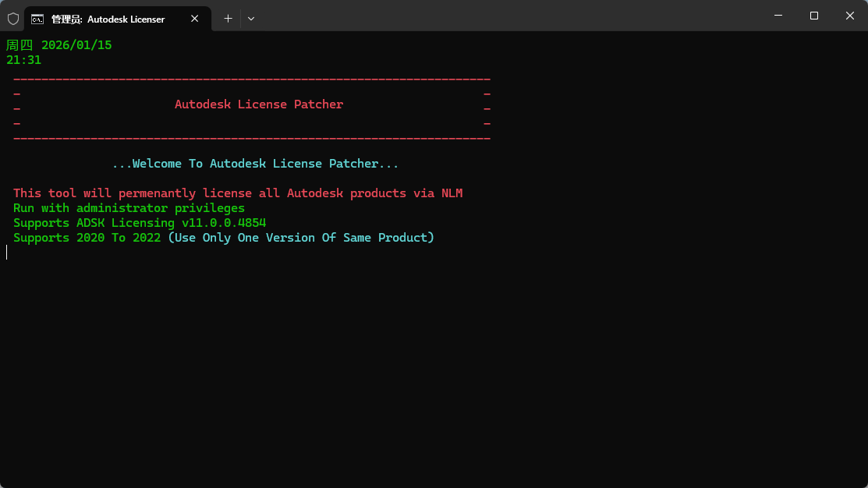Open a new tab with the plus icon
Screen dimensions: 868x488
228,18
